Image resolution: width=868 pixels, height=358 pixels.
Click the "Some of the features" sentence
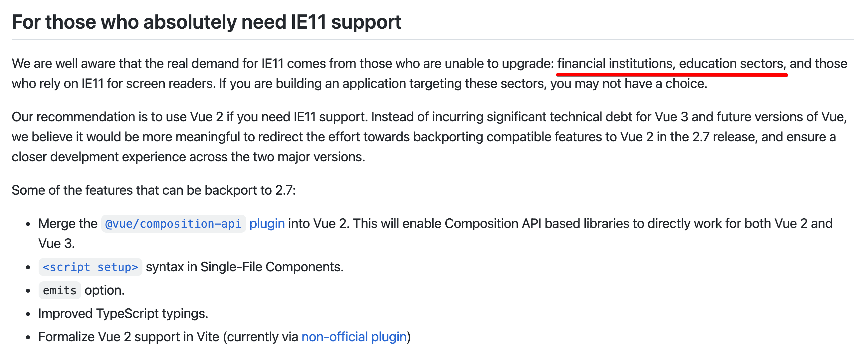coord(153,190)
